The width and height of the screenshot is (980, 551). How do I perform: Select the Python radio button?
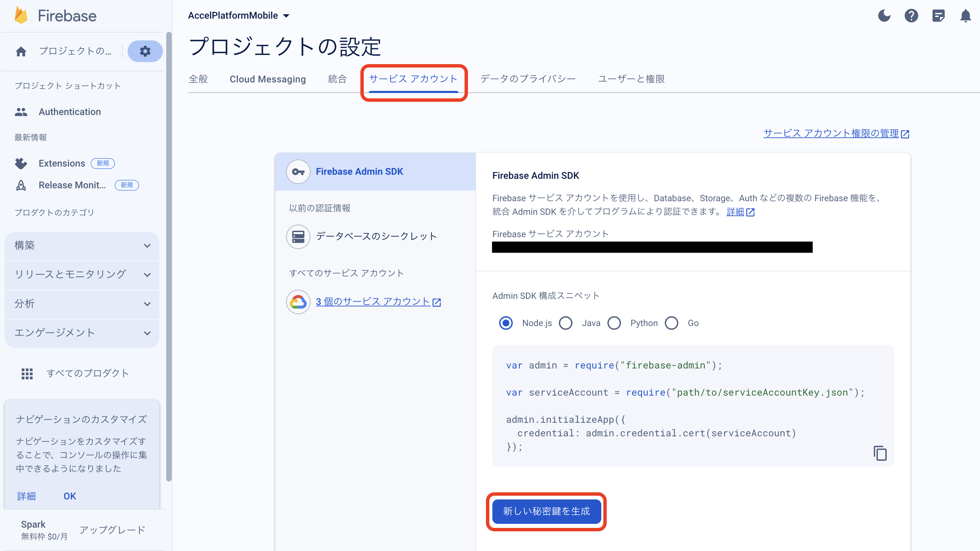pos(614,323)
